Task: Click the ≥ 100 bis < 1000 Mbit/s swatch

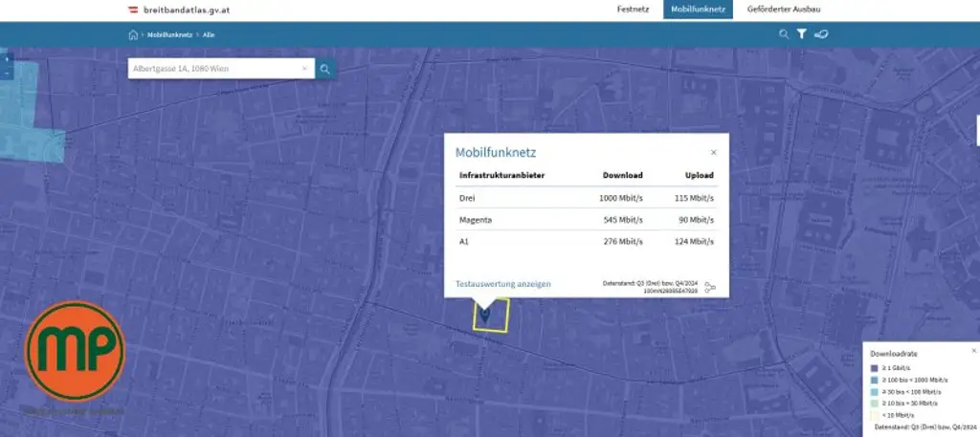Action: coord(875,381)
